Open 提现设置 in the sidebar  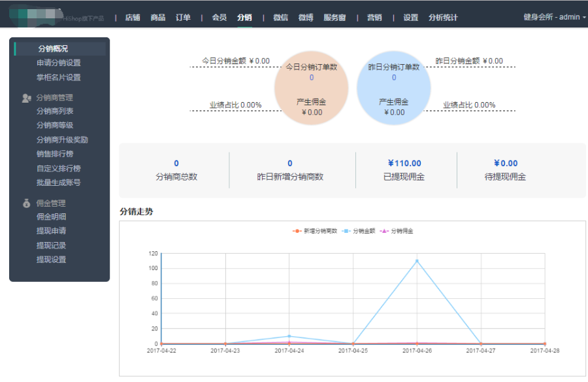[x=51, y=260]
